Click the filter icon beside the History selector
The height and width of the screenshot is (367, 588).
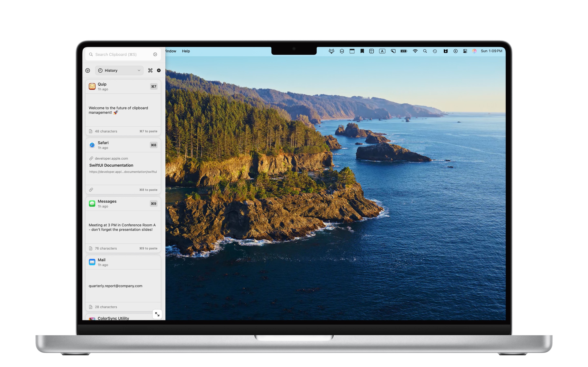[x=87, y=70]
